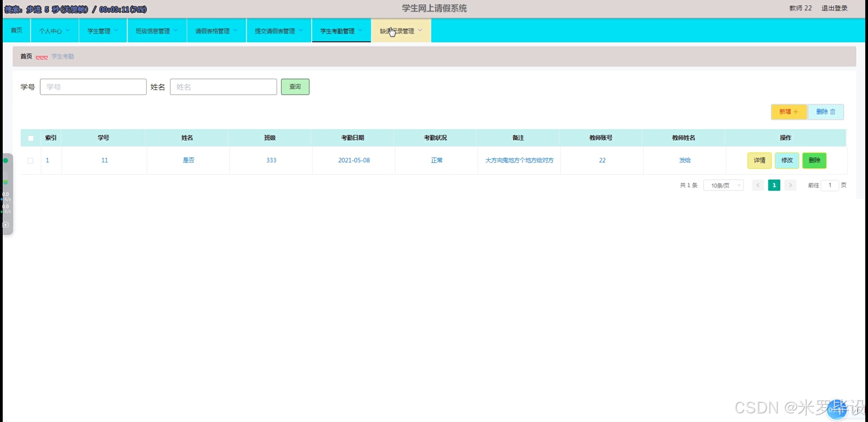Click the name cell 是否
This screenshot has width=868, height=422.
coord(189,161)
